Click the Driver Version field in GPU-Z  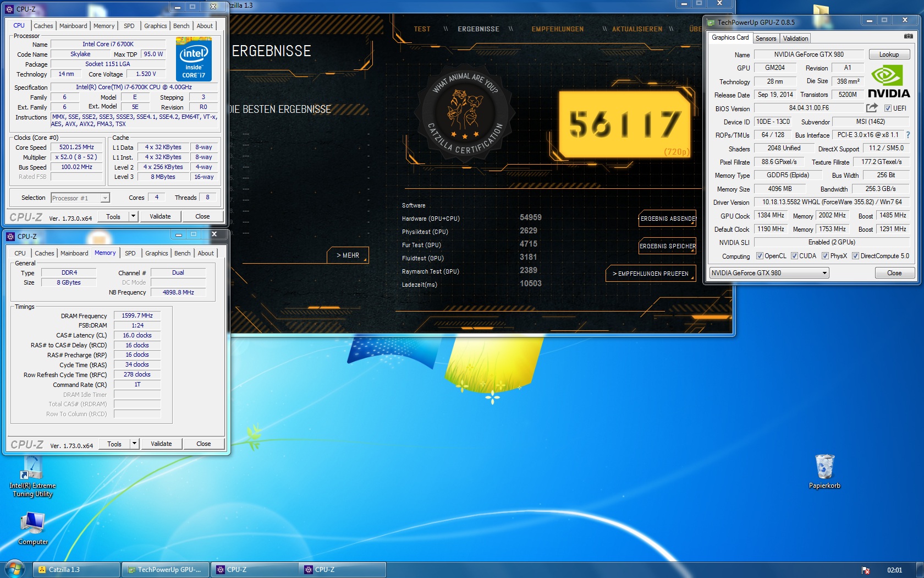[832, 202]
